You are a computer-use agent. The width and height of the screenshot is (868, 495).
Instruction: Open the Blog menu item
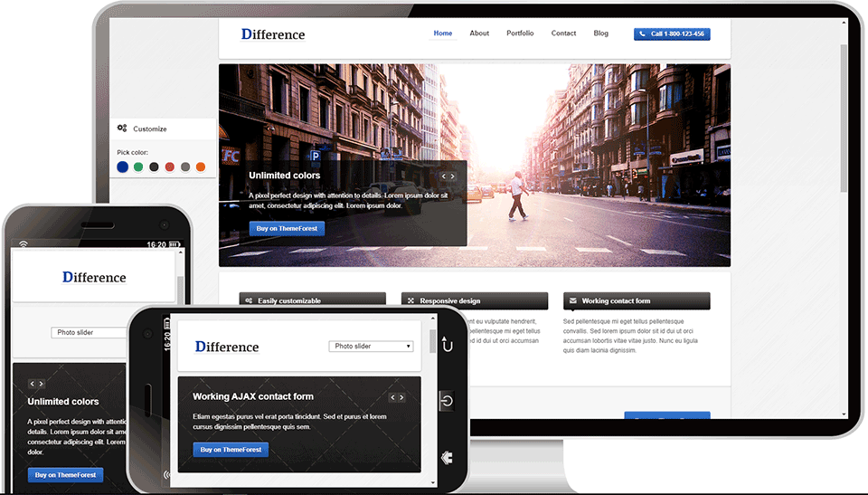(600, 33)
